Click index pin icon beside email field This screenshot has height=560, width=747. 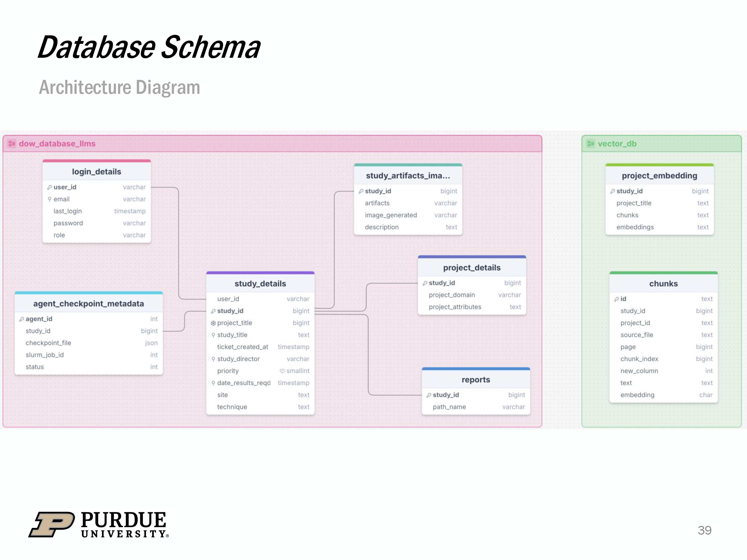coord(49,199)
